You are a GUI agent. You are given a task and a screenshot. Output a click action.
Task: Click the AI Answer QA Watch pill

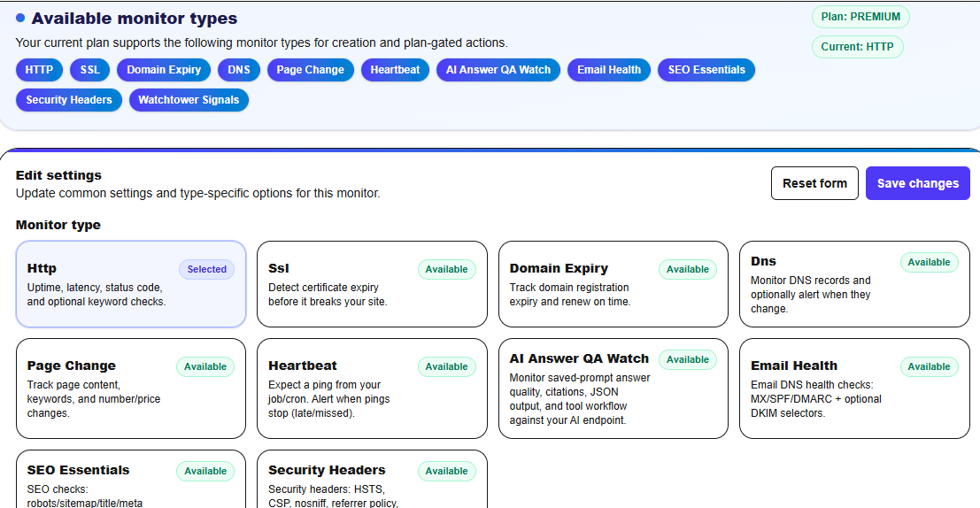tap(498, 70)
